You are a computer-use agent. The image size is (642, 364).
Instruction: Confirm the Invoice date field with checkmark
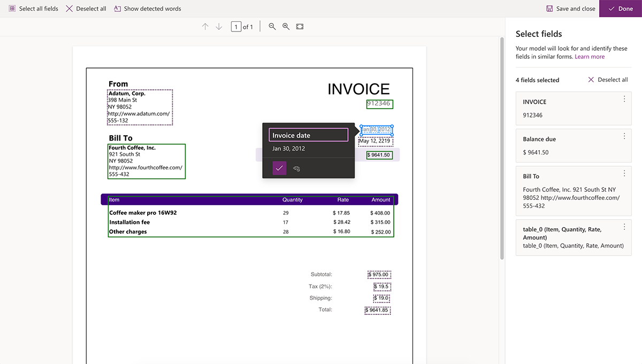coord(279,168)
